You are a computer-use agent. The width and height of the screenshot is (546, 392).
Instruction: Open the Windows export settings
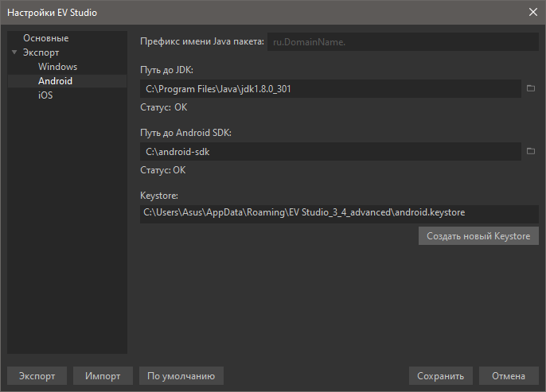pyautogui.click(x=57, y=67)
